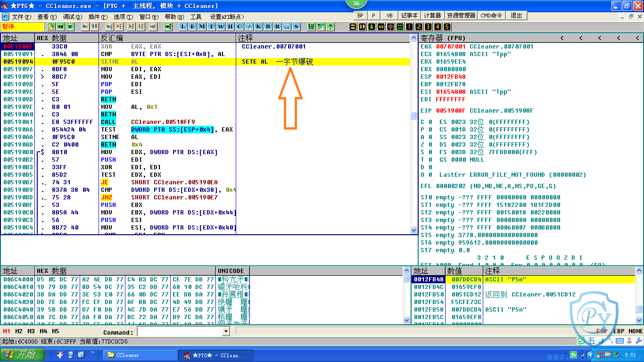Viewport: 644px width, 362px height.
Task: Click the black toolbar icon labeled A
Action: point(372,27)
